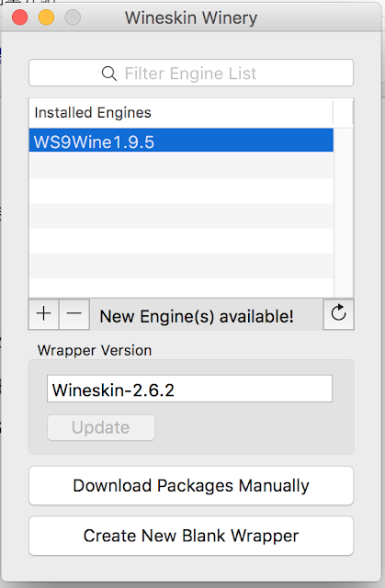This screenshot has width=385, height=588.
Task: Click the Installed Engines column header
Action: point(181,112)
